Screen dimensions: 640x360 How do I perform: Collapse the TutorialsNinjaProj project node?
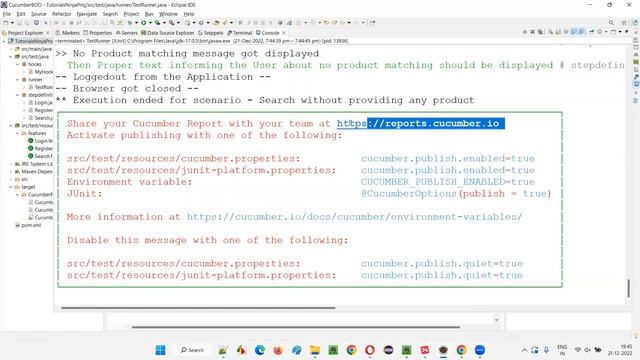point(4,41)
